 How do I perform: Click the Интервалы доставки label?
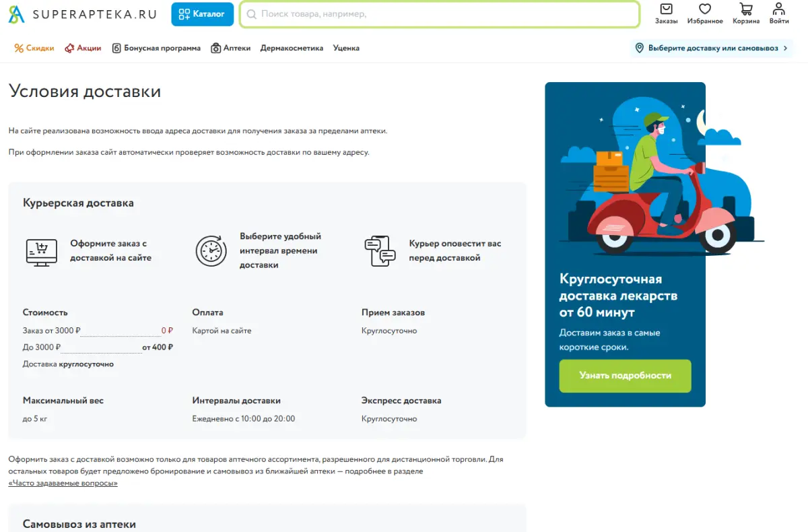coord(236,401)
